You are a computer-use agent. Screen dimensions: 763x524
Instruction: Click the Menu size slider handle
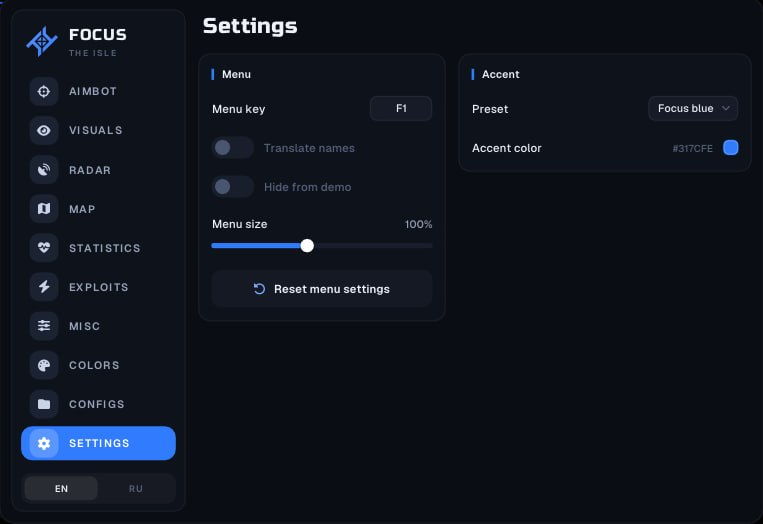307,246
